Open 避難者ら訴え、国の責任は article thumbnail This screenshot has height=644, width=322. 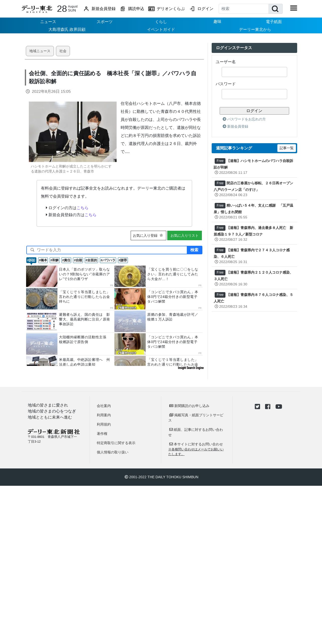42,321
